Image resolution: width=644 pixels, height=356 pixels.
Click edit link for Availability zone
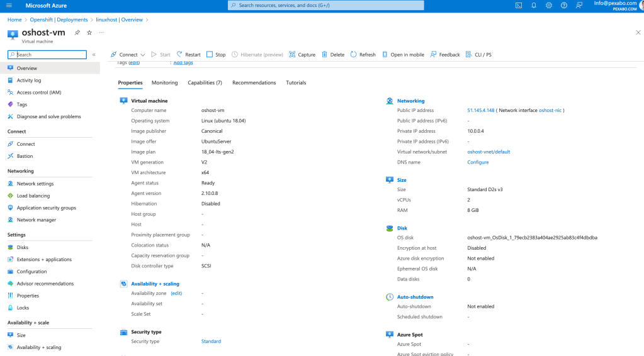[176, 293]
